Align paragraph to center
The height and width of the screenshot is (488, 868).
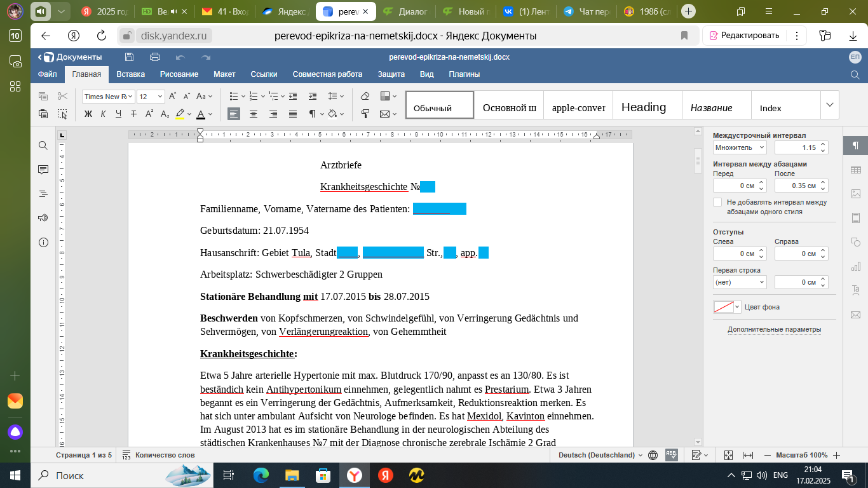254,114
